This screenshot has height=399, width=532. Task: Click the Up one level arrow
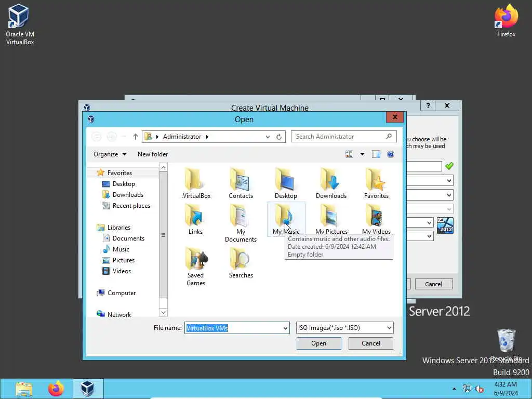(136, 137)
